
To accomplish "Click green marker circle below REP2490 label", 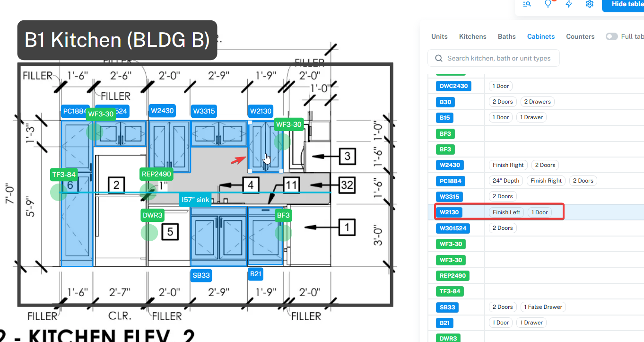I will click(x=148, y=192).
